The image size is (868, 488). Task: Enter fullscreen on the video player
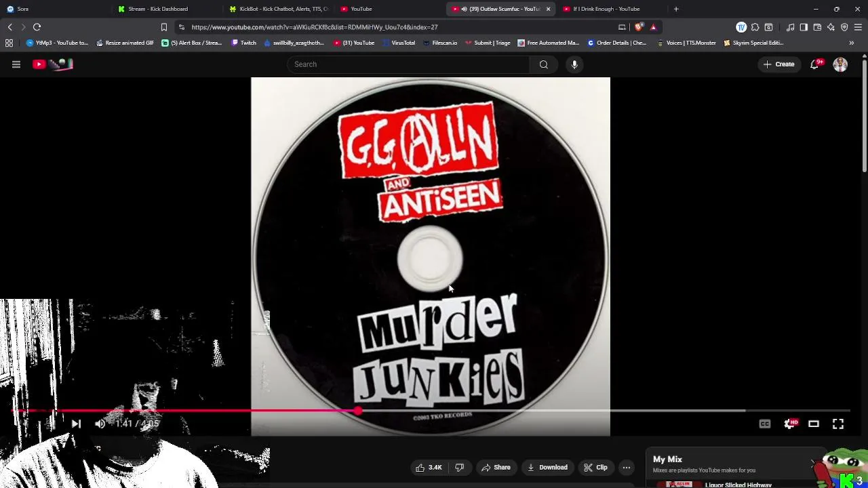click(x=838, y=424)
